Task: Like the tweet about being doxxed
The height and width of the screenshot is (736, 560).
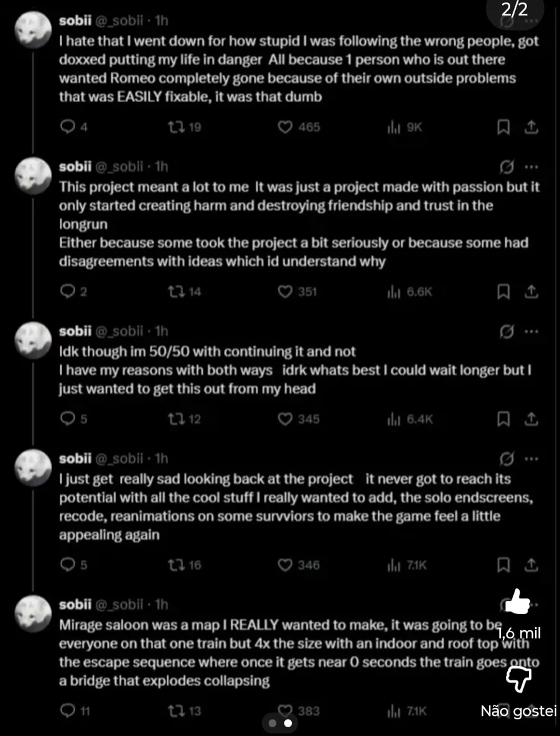Action: coord(285,128)
